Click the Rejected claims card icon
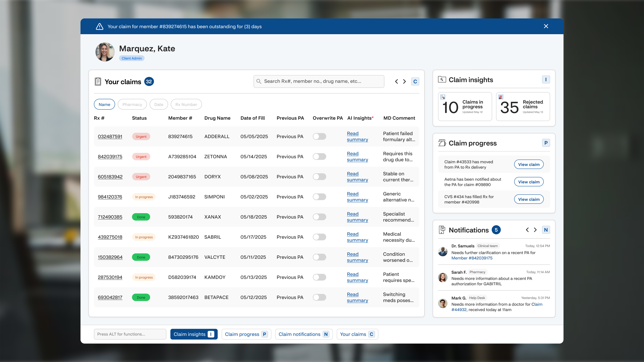The height and width of the screenshot is (362, 644). click(500, 97)
